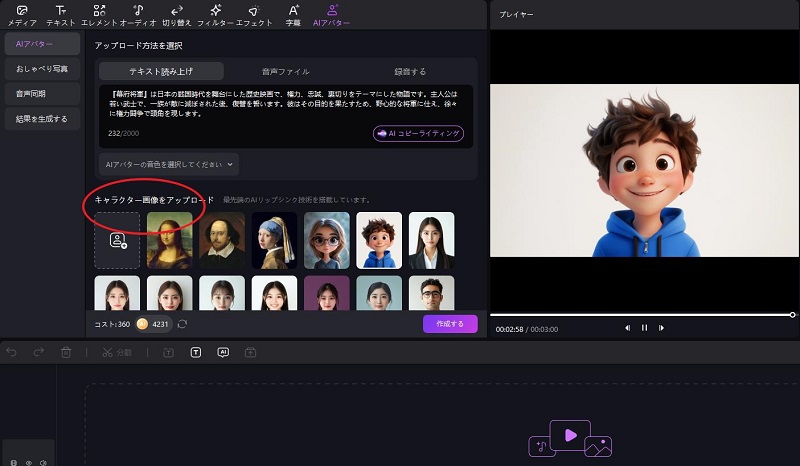Select the woman on teal background avatar
This screenshot has width=800, height=466.
point(379,293)
